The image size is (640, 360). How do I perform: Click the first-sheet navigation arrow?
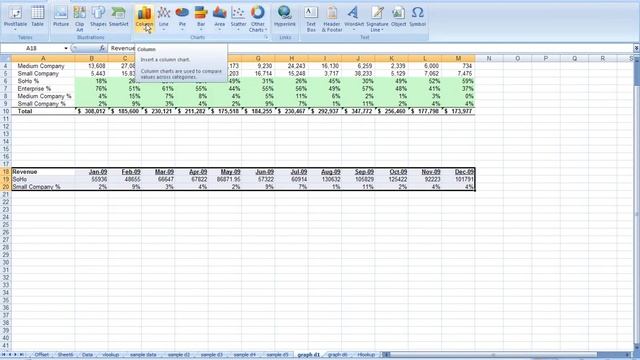(x=4, y=355)
